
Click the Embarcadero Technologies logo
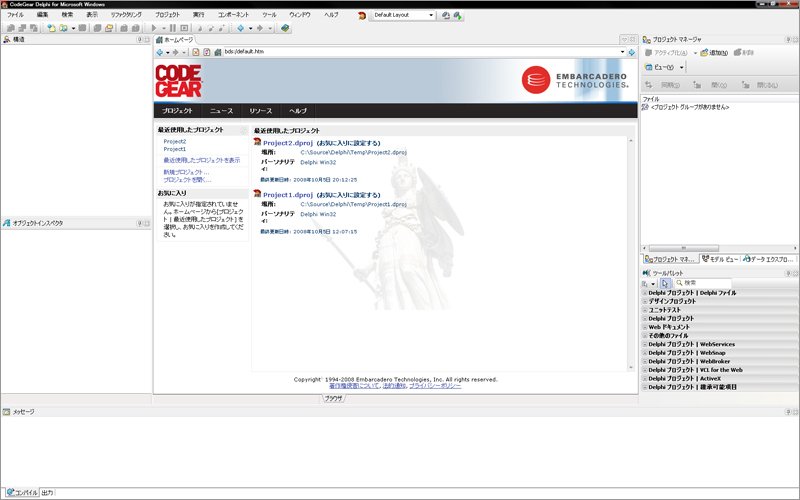tap(575, 80)
